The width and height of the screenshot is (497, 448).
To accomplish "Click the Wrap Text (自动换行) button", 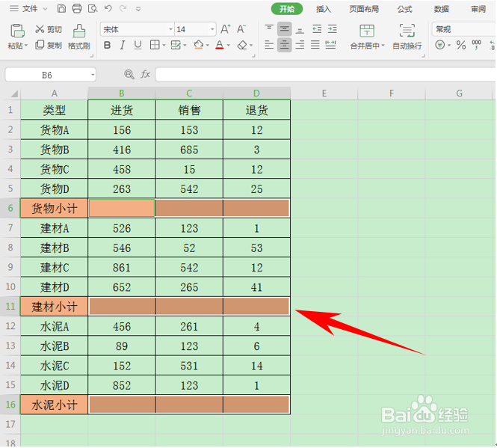I will (407, 37).
